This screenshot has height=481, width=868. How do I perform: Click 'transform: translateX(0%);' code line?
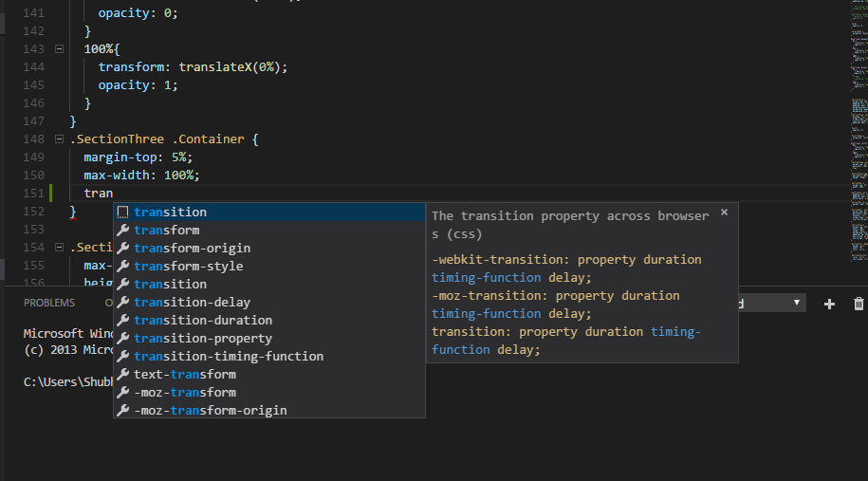(x=193, y=67)
